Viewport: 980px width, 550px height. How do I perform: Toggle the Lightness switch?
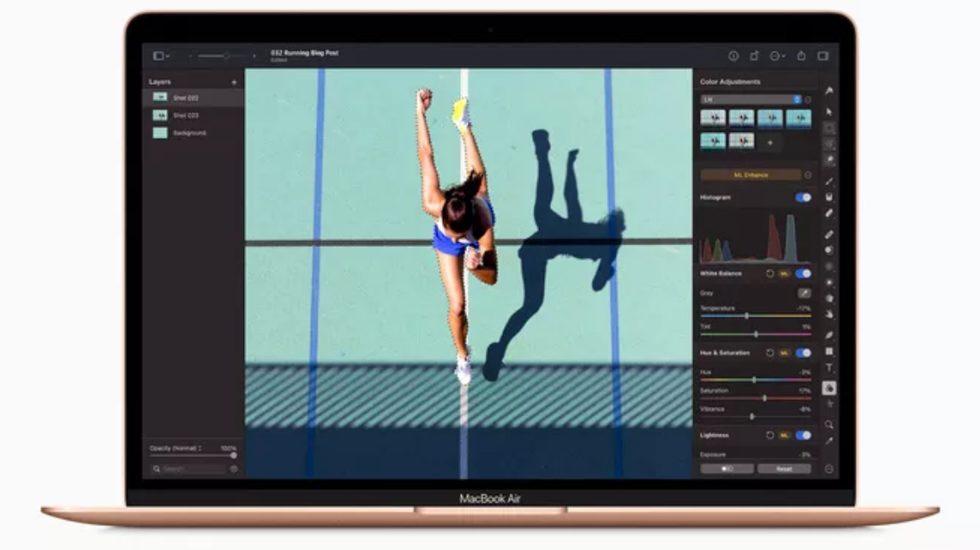(x=804, y=435)
